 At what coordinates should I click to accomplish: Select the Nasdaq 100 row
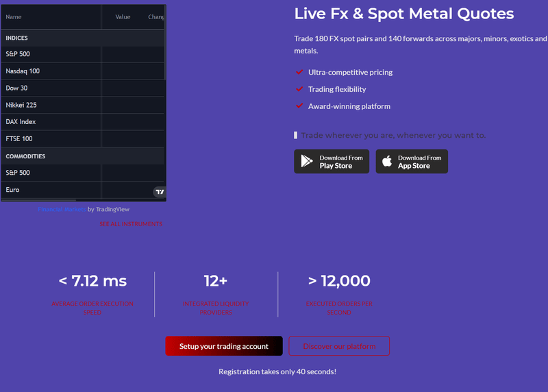[x=82, y=71]
